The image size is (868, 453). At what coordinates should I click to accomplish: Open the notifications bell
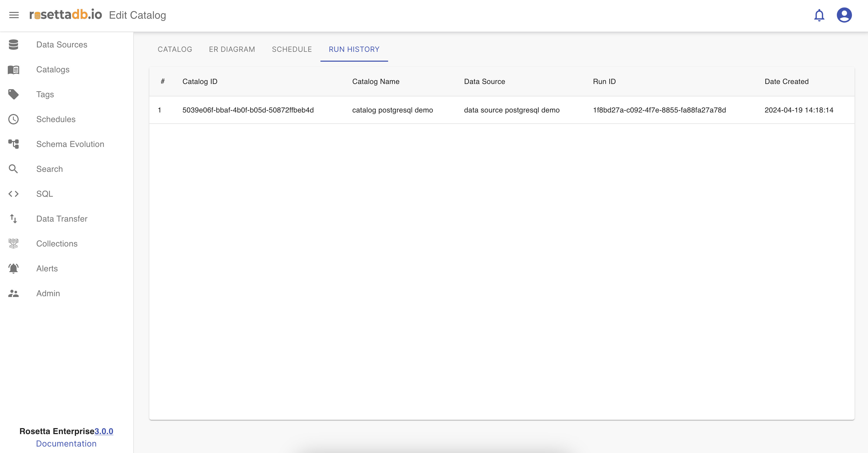(819, 15)
